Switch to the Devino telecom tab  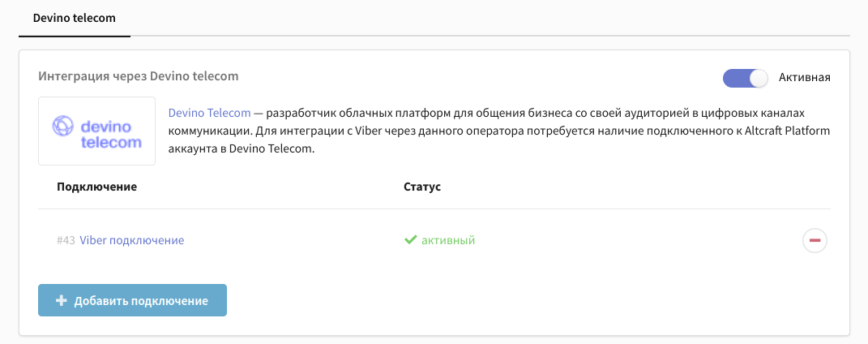(75, 18)
